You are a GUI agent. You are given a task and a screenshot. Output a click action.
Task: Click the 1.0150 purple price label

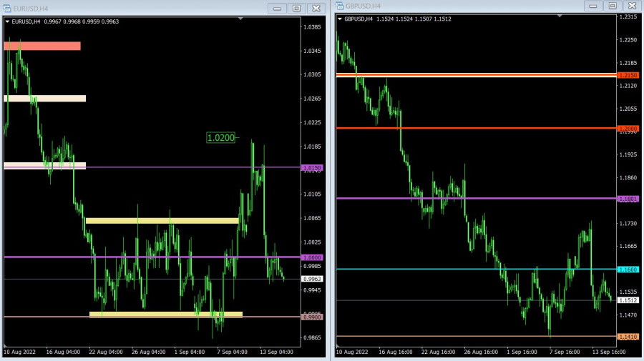(x=313, y=168)
